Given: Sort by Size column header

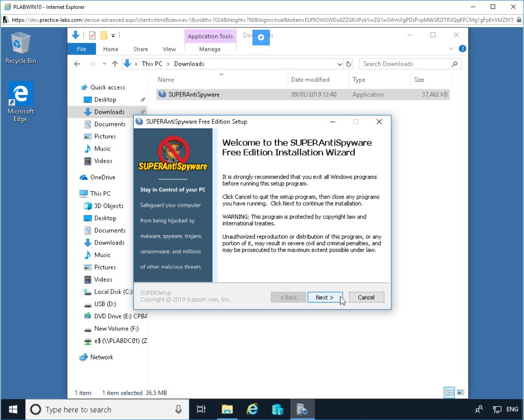Looking at the screenshot, I should click(419, 80).
